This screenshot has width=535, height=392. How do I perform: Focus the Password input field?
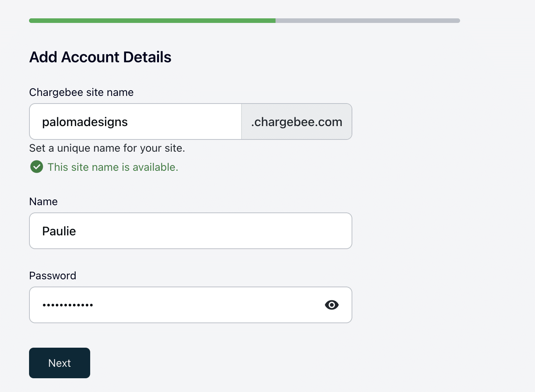point(172,305)
